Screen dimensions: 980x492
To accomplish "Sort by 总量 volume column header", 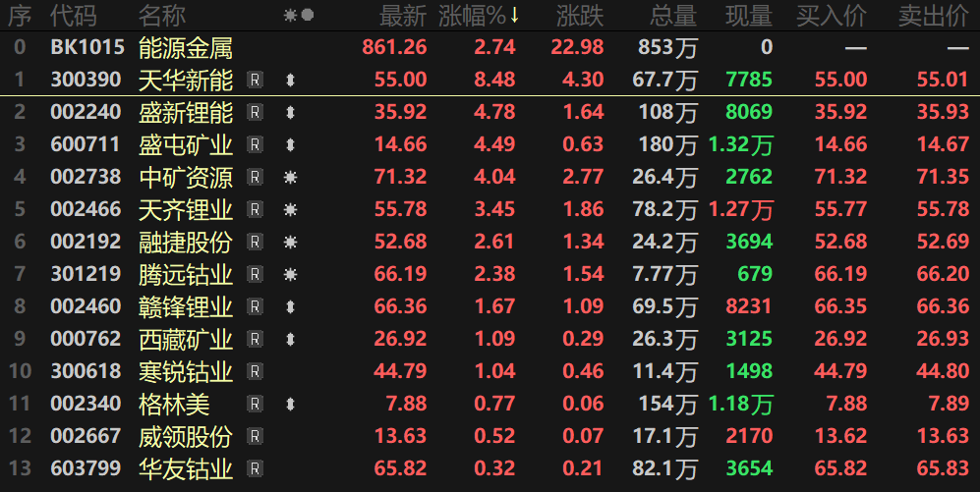I will tap(672, 16).
